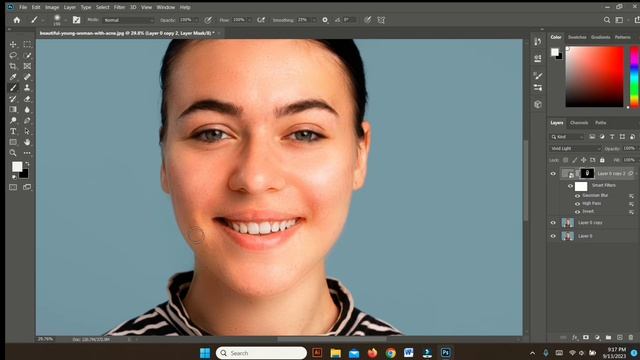Toggle High Pass filter visibility
The image size is (640, 360).
tap(577, 204)
